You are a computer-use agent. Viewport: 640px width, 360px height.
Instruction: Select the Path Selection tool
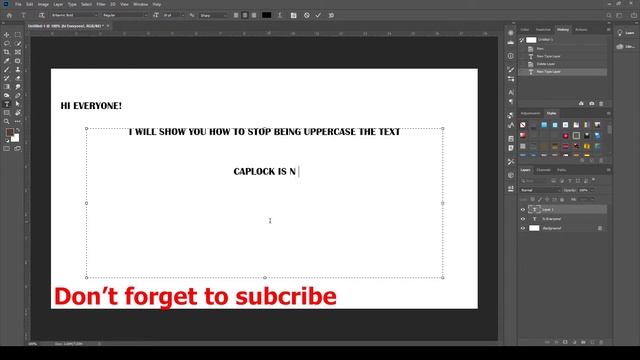18,104
